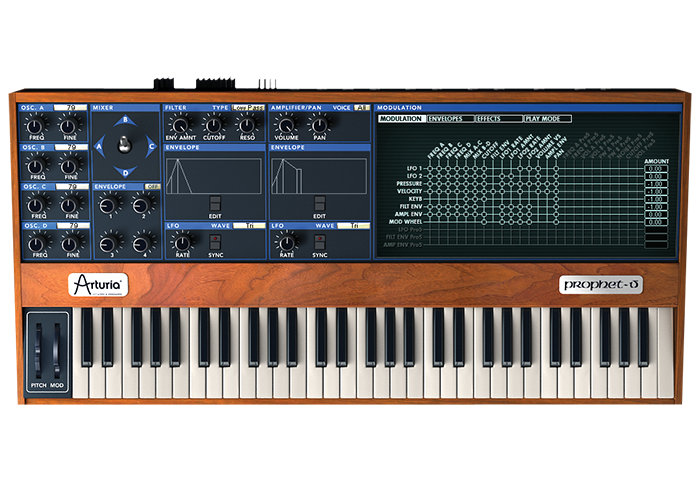700x484 pixels.
Task: Toggle the filter LFO SYNC switch
Action: pyautogui.click(x=215, y=242)
